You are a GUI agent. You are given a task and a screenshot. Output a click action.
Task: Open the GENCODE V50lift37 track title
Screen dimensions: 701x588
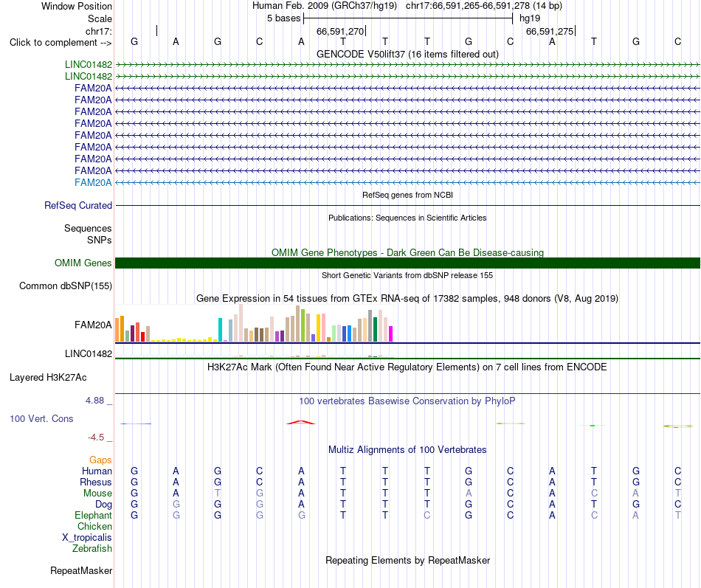pyautogui.click(x=407, y=54)
